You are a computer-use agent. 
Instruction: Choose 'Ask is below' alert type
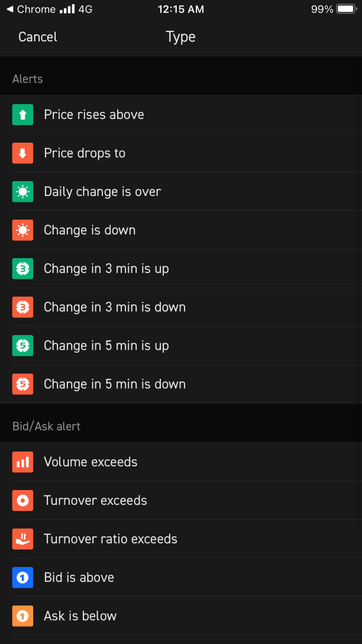point(181,617)
